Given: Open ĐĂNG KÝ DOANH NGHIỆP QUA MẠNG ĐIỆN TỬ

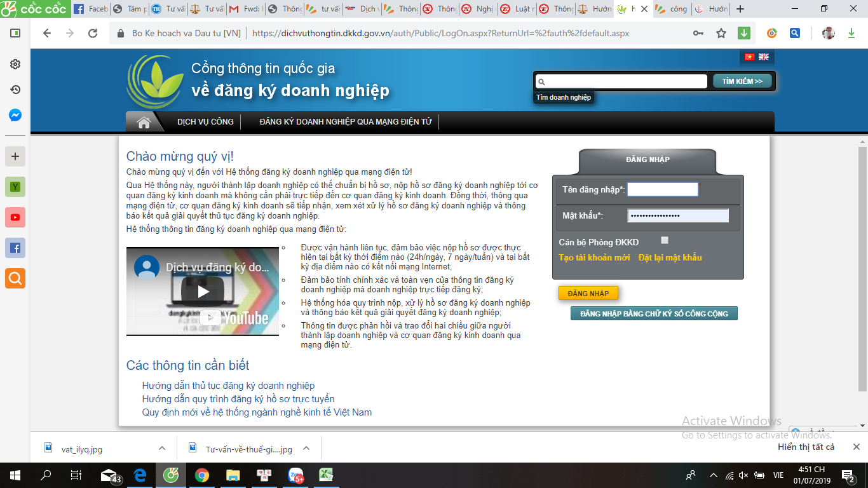Looking at the screenshot, I should [x=346, y=122].
